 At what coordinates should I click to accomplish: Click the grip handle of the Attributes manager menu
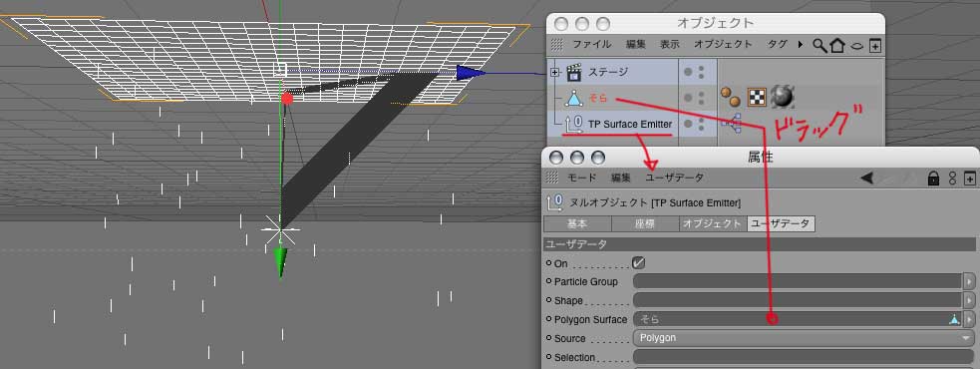(x=552, y=179)
